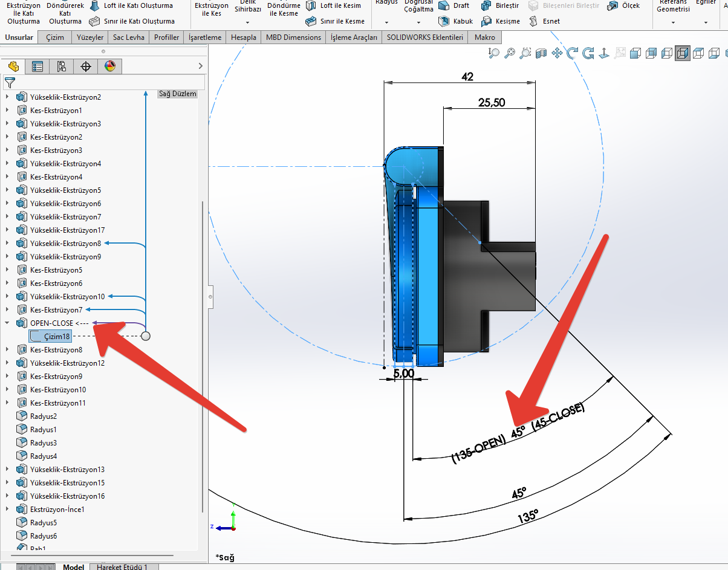Activate the currently selected wireframe display mode

(682, 54)
